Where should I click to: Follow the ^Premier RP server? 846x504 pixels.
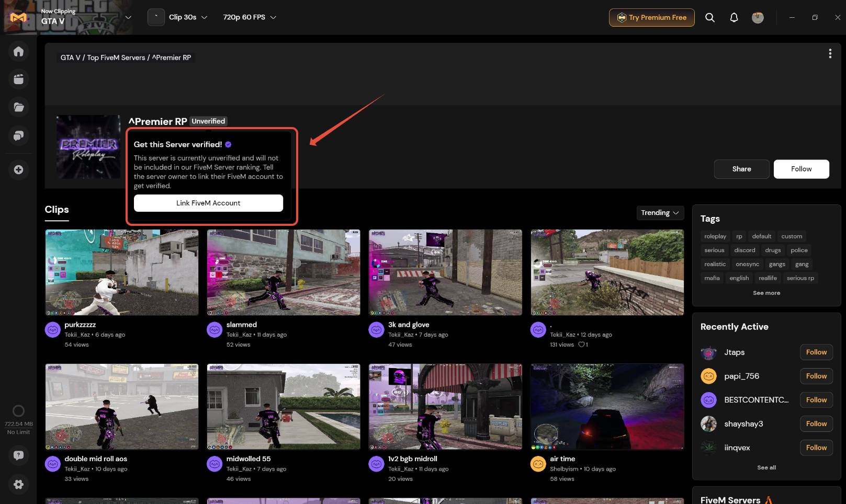coord(801,169)
